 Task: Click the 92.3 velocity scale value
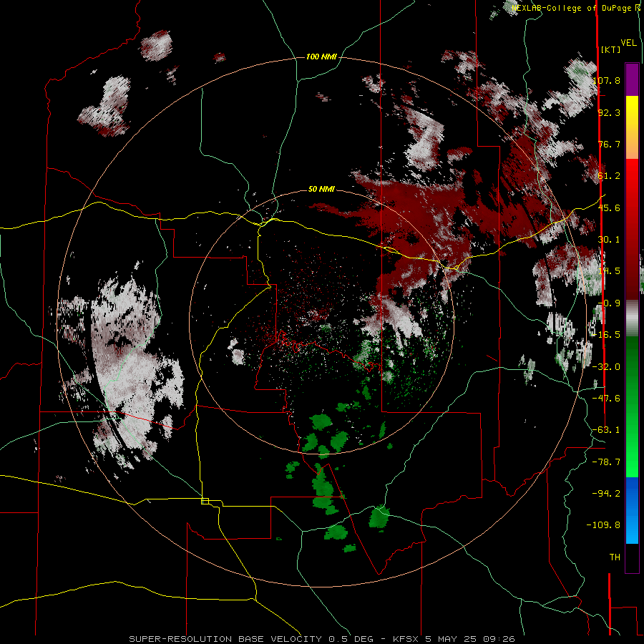[609, 112]
